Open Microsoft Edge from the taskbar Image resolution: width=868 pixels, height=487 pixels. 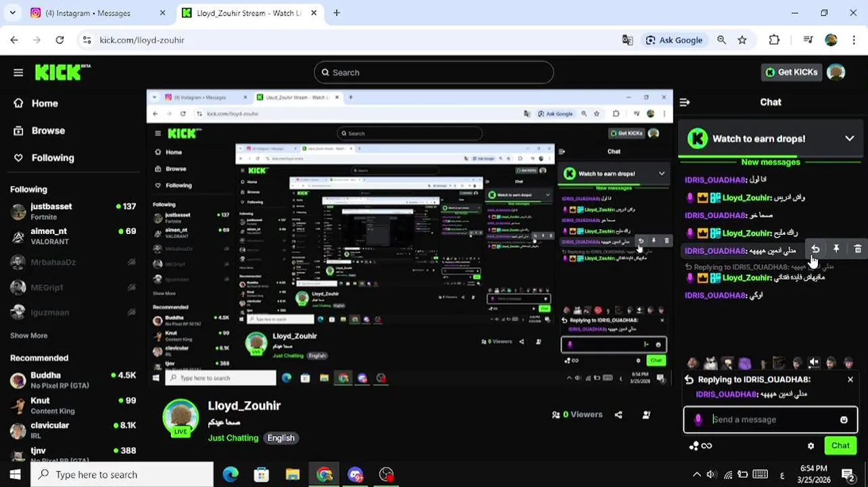pyautogui.click(x=231, y=475)
